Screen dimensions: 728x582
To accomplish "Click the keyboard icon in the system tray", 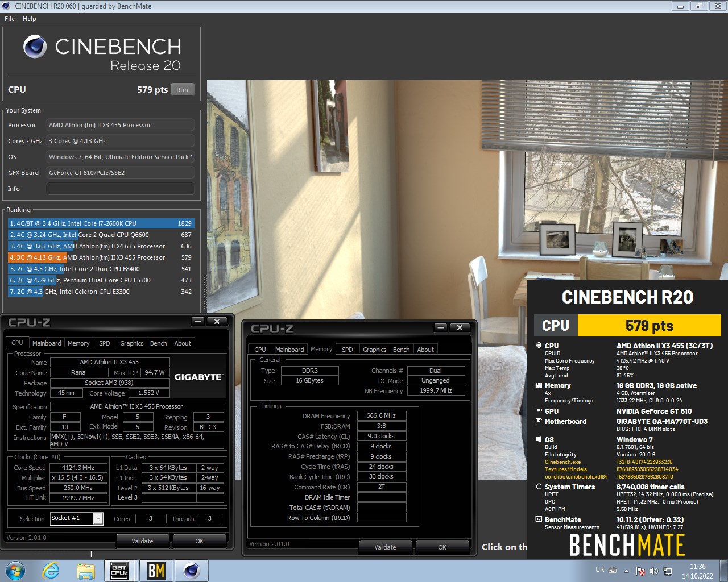I will 613,571.
